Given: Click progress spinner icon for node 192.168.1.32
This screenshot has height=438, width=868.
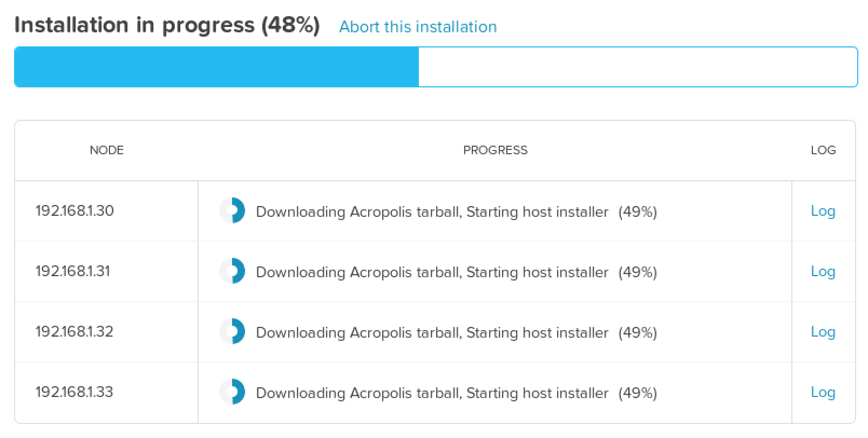Looking at the screenshot, I should pos(232,332).
